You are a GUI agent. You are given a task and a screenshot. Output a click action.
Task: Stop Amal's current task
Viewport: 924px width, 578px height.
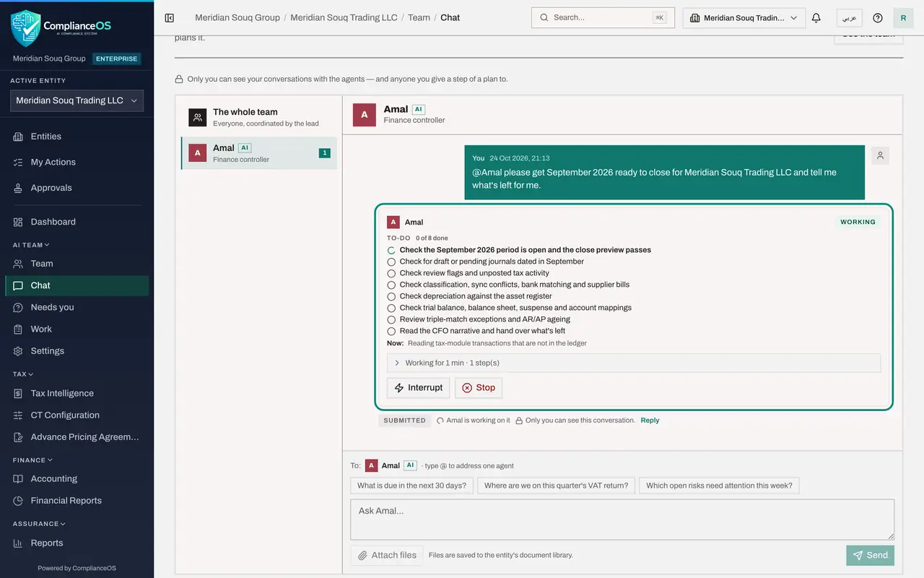click(479, 388)
